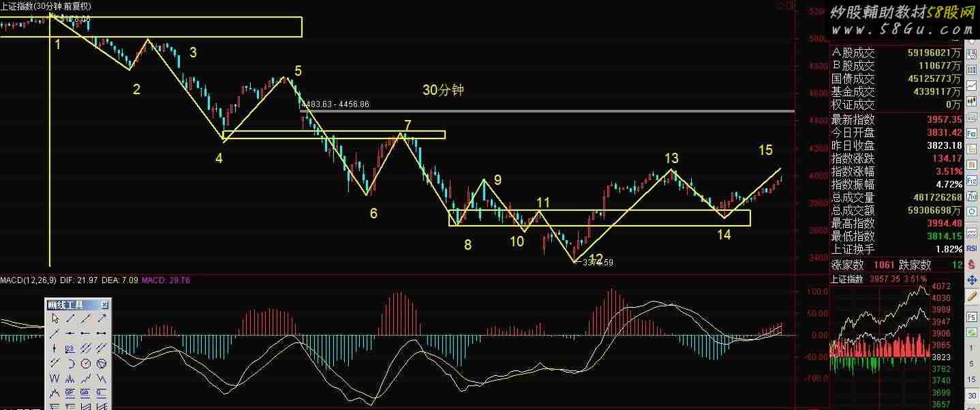Select the arrow line drawing tool
980x410 pixels.
click(102, 319)
